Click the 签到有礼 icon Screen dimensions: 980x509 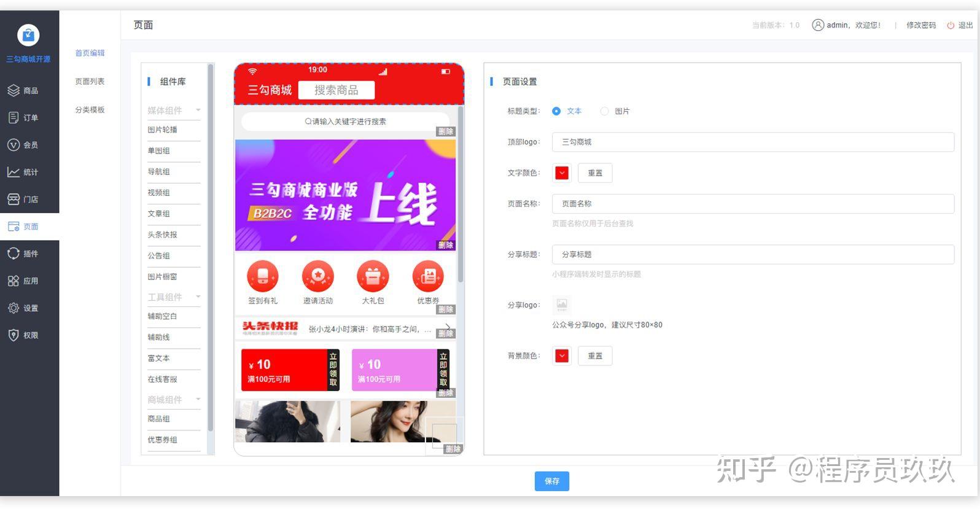(263, 276)
